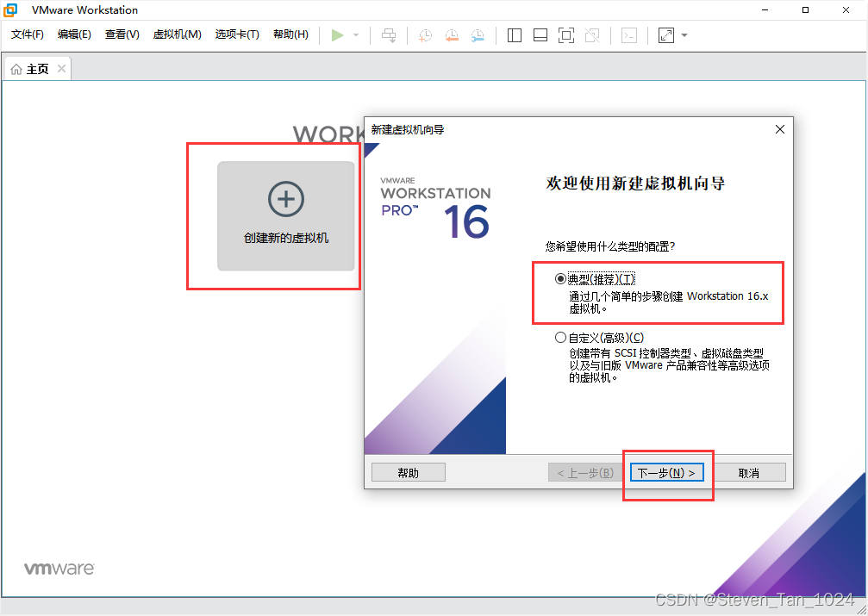Click the 欢迎使用新建虚拟机向导 heading
The height and width of the screenshot is (616, 868).
pos(635,184)
